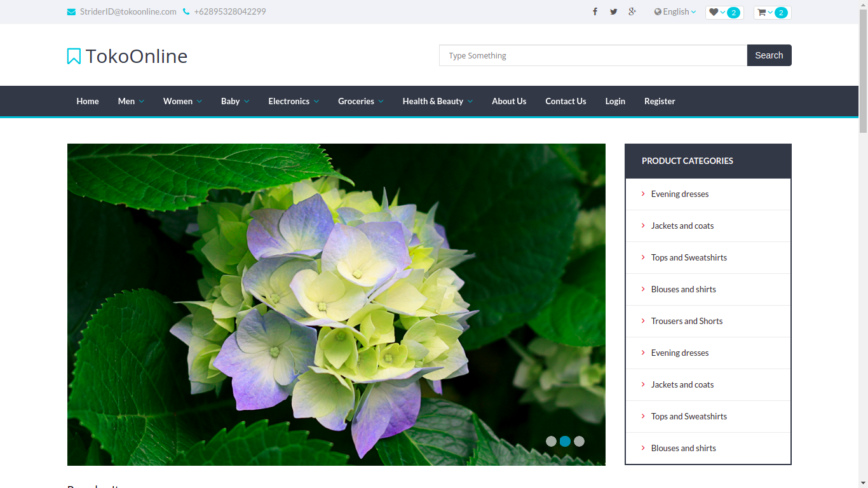
Task: Open Trousers and Shorts category link
Action: point(686,321)
